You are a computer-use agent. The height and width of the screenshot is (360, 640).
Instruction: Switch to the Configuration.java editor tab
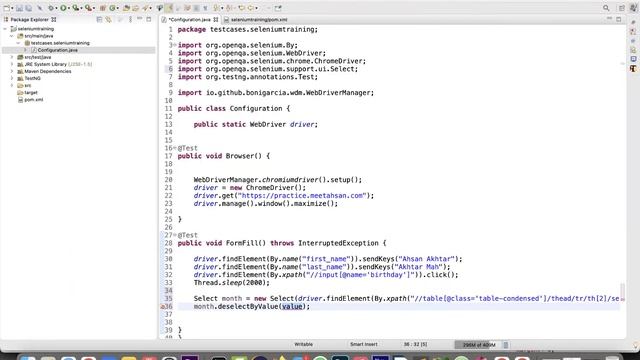[189, 20]
